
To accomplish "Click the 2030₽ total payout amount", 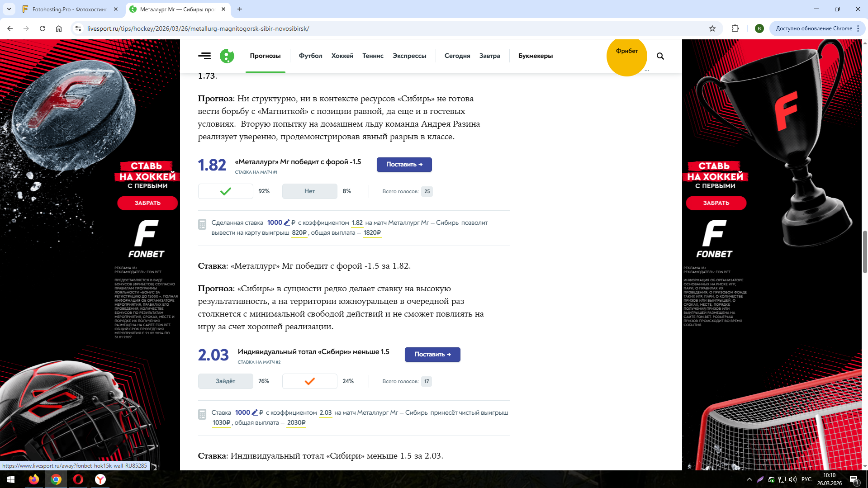I will click(x=296, y=423).
